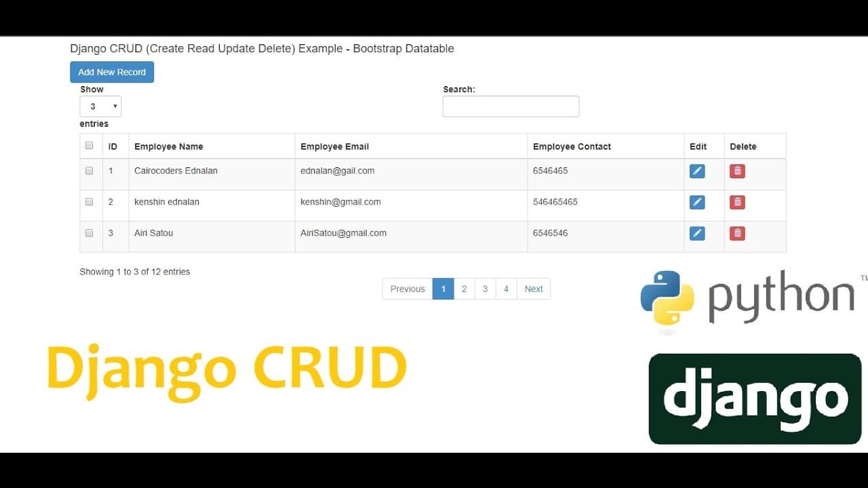Check the box for Airi Satou row
Image resolution: width=868 pixels, height=488 pixels.
pos(89,233)
